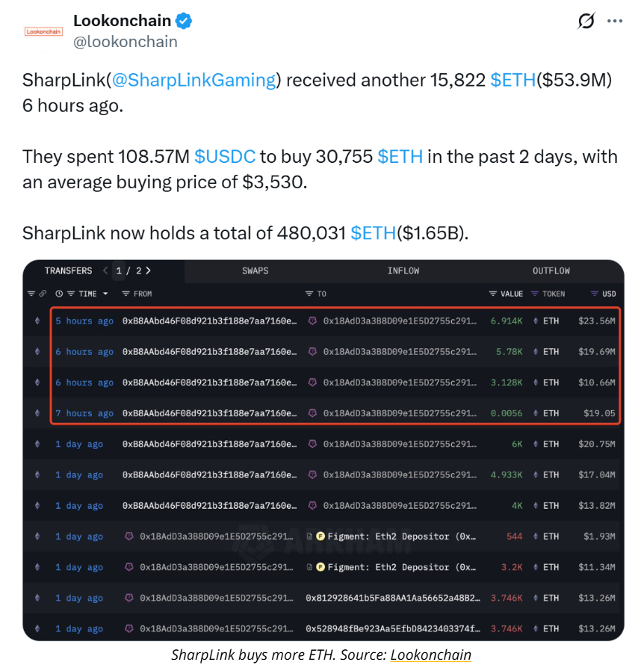Open the USD filter dropdown
The height and width of the screenshot is (665, 644).
pos(594,294)
